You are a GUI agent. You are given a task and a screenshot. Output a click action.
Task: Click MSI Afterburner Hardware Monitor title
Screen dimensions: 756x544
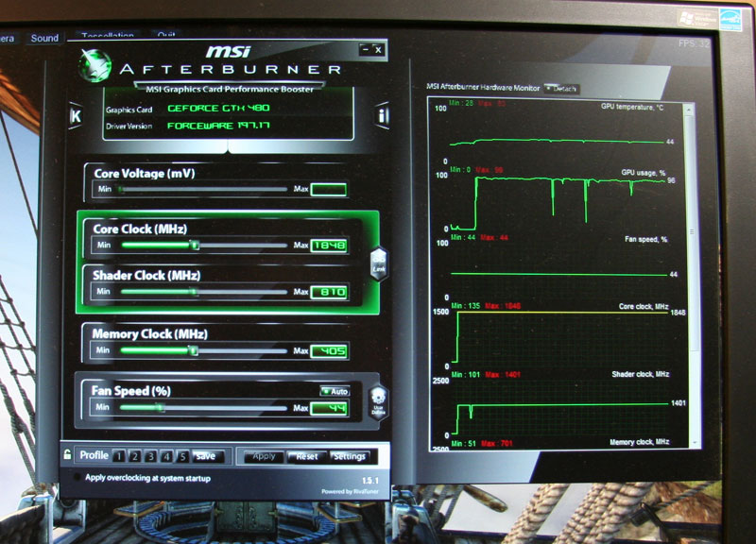click(483, 87)
